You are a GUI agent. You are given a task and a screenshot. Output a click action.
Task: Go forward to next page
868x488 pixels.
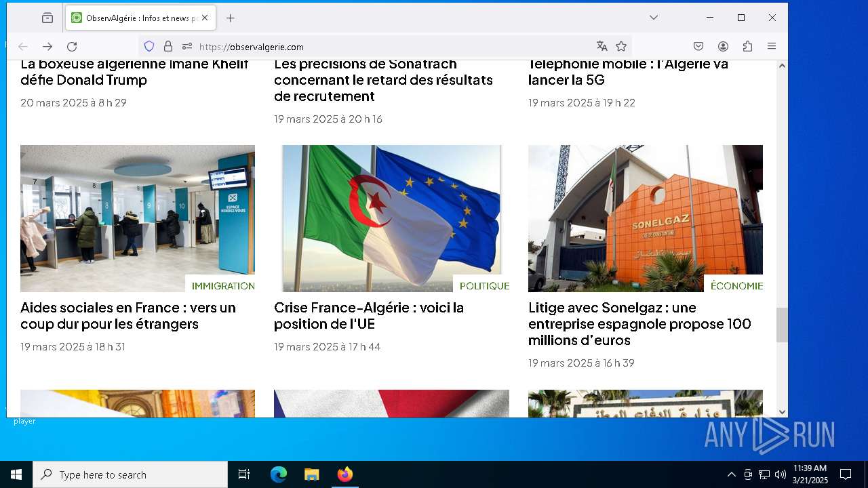point(47,47)
